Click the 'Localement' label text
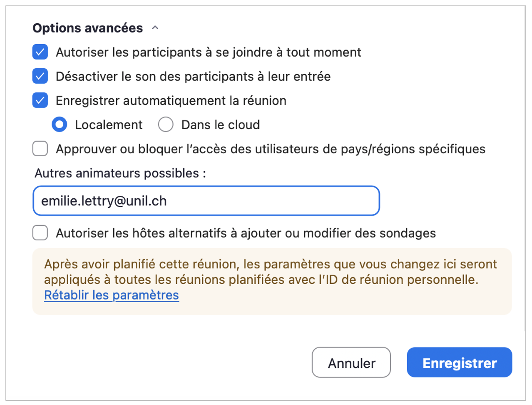Screen dimensions: 532x405 109,125
